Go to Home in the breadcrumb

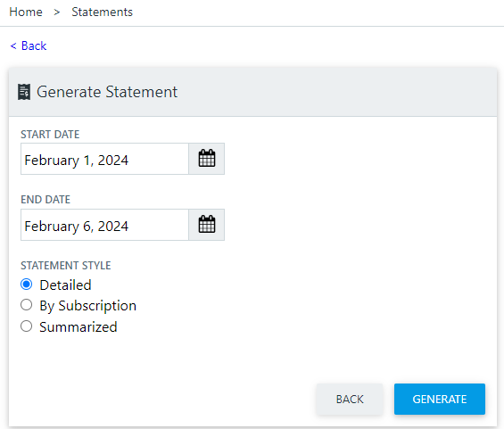coord(26,12)
